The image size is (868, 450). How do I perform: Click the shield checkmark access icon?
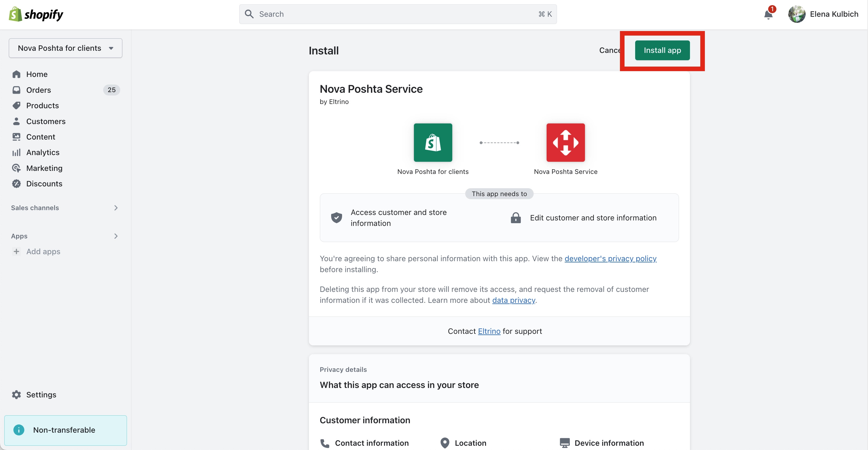click(336, 218)
